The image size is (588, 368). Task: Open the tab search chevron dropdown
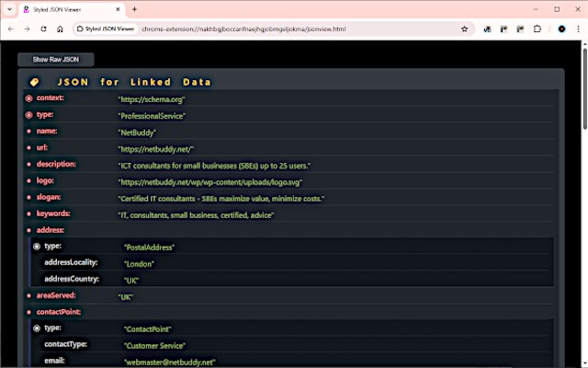10,9
